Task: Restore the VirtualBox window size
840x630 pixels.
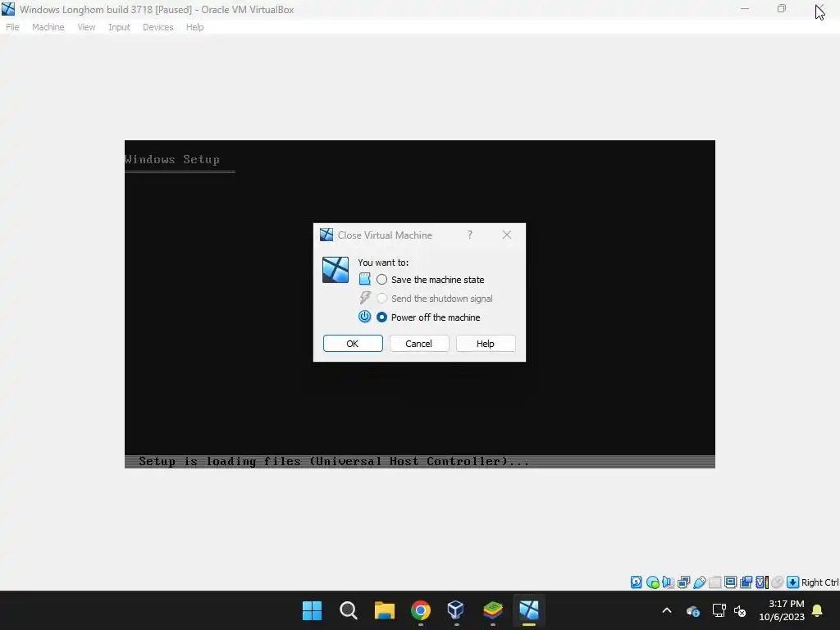Action: 782,8
